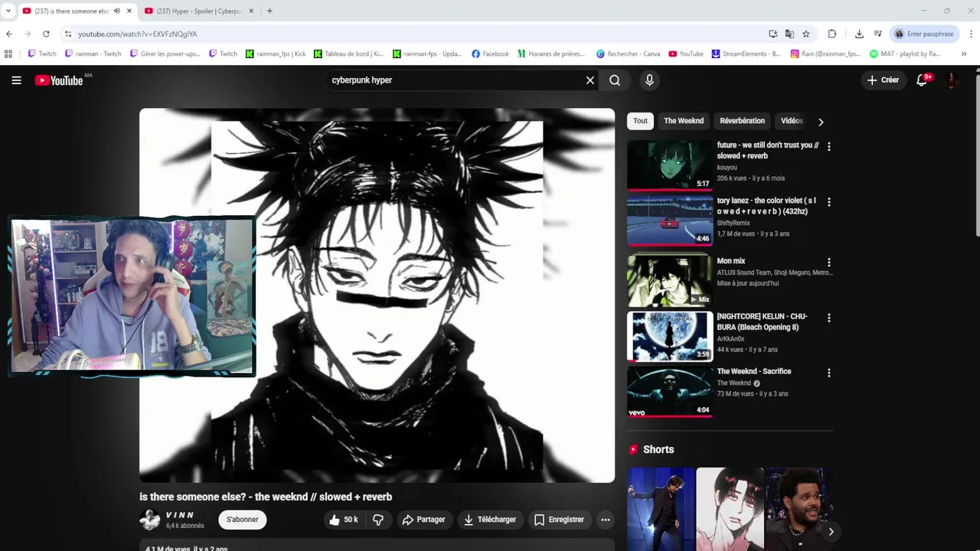Viewport: 980px width, 551px height.
Task: Open the browser downloads icon
Action: [x=859, y=34]
